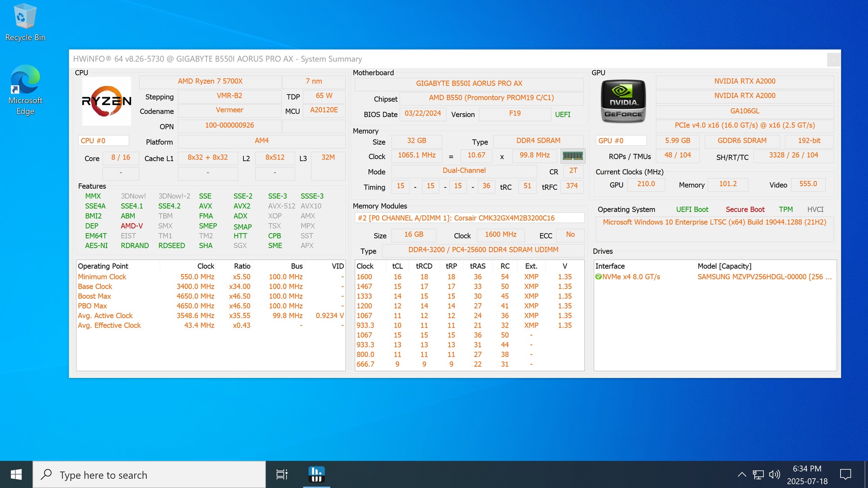Open HWiNFO from the taskbar
868x488 pixels.
pyautogui.click(x=316, y=474)
